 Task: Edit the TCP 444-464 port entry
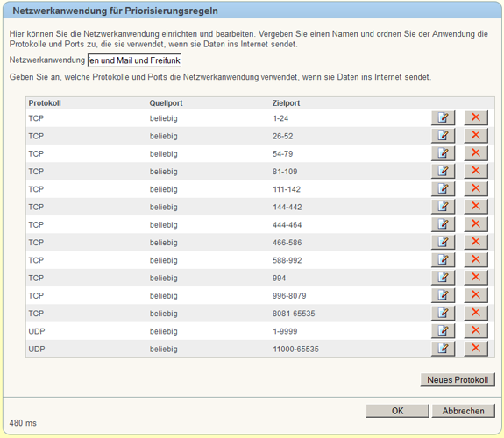pos(443,224)
